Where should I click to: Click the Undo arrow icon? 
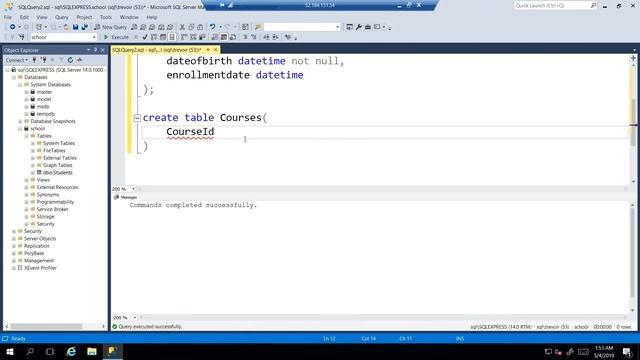[x=212, y=27]
